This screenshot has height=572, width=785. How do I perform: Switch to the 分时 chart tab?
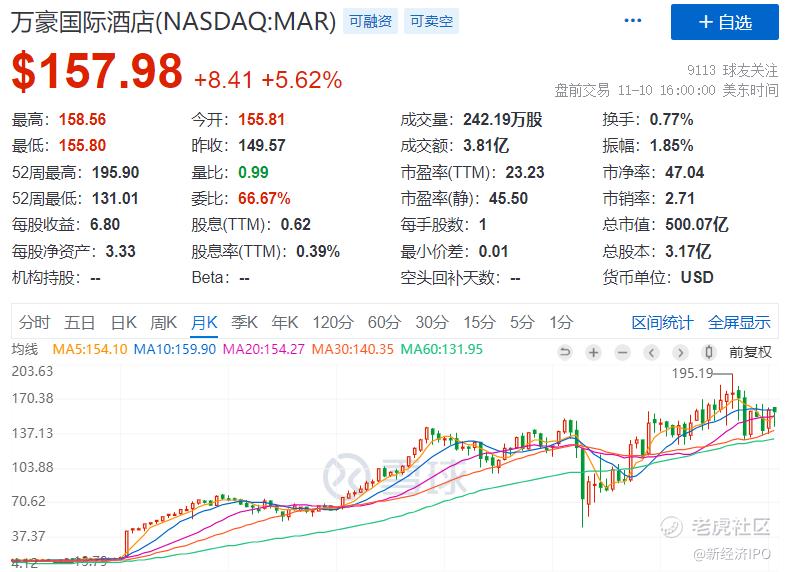tap(35, 322)
